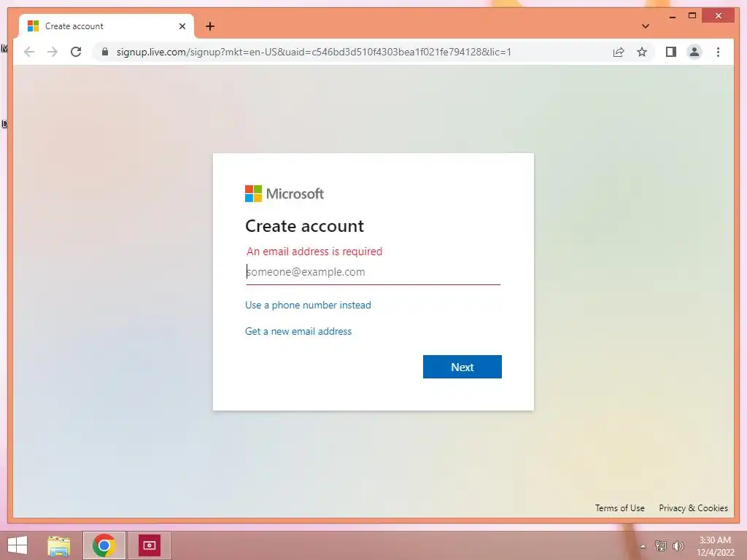Reload the Create account page

point(76,52)
